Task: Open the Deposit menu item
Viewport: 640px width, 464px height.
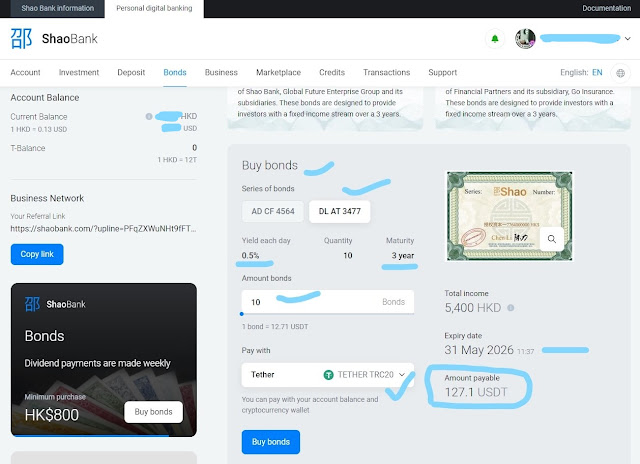Action: (x=131, y=73)
